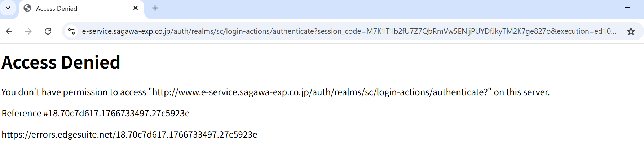Click the word "Denied" in the heading

91,62
